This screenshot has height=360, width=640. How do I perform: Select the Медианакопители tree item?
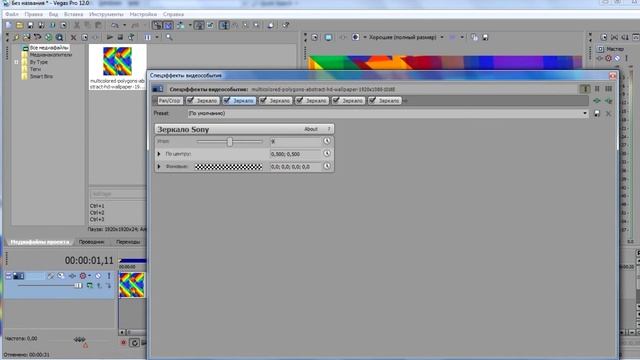pos(50,55)
